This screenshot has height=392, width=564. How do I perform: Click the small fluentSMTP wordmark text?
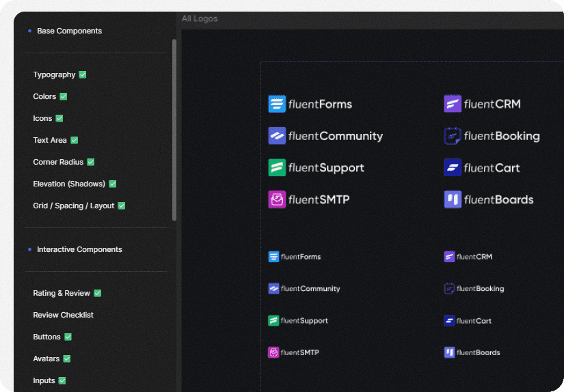pyautogui.click(x=300, y=353)
